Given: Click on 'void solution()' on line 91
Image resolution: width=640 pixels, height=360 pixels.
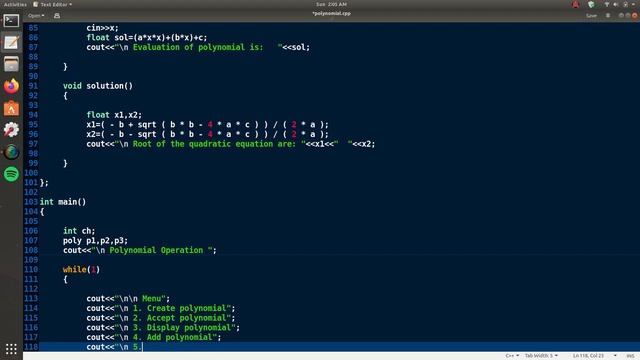Looking at the screenshot, I should pos(98,86).
